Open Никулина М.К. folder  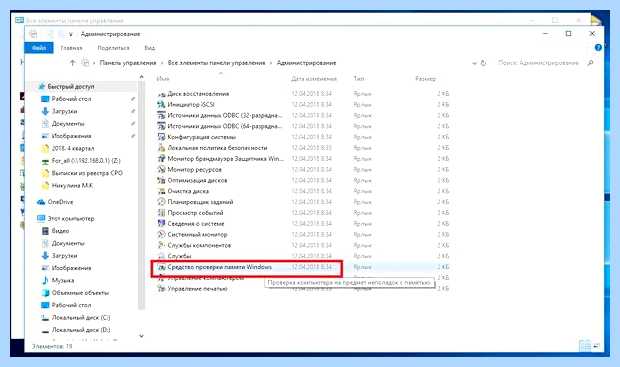72,185
